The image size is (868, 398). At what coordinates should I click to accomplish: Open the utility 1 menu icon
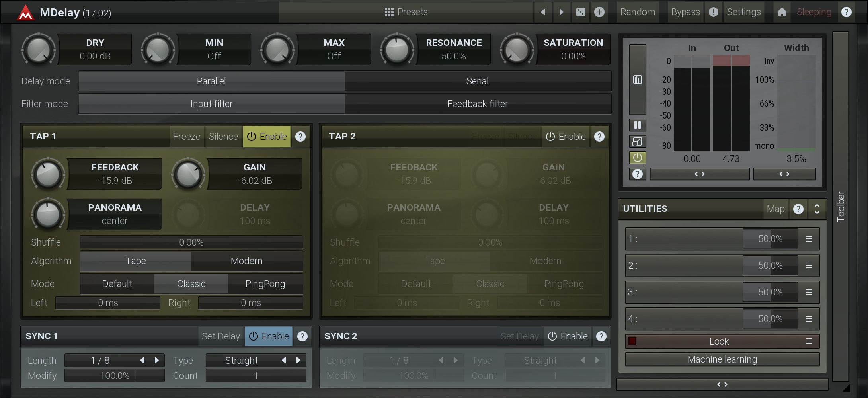[x=809, y=239]
